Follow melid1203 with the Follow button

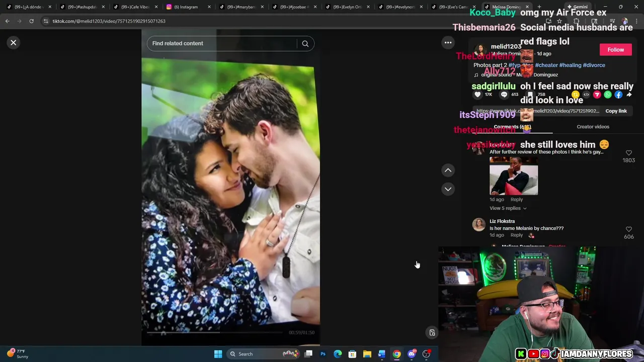tap(615, 50)
